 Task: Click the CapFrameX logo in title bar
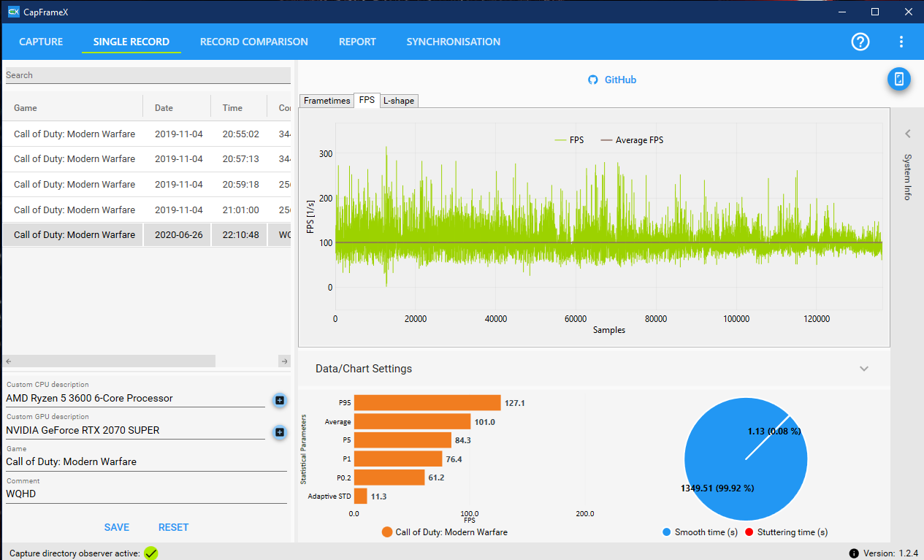coord(12,11)
